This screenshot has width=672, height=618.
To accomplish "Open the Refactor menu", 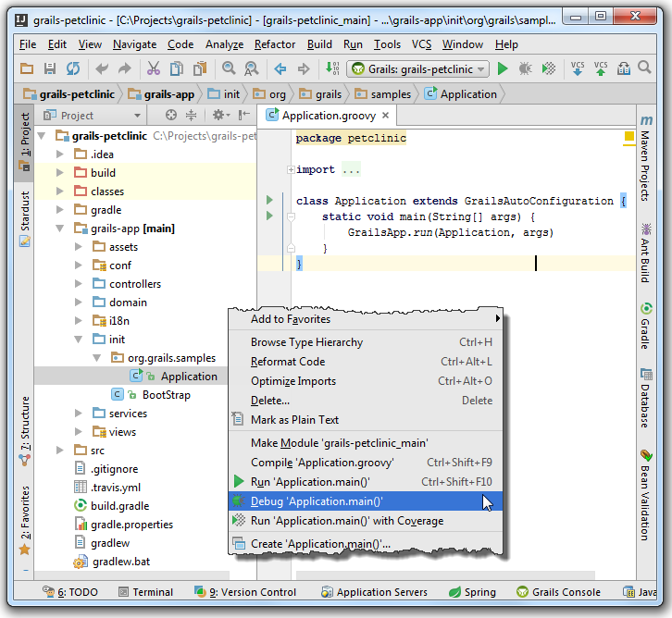I will pyautogui.click(x=275, y=44).
